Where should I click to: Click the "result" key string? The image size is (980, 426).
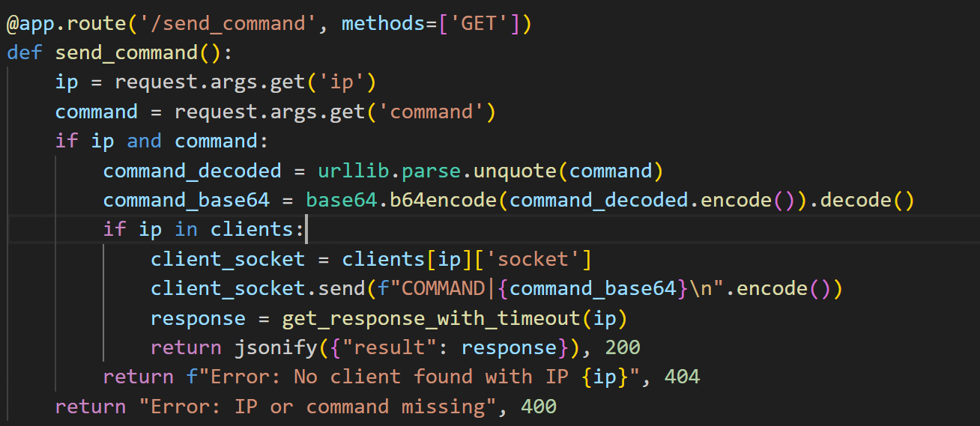(407, 348)
